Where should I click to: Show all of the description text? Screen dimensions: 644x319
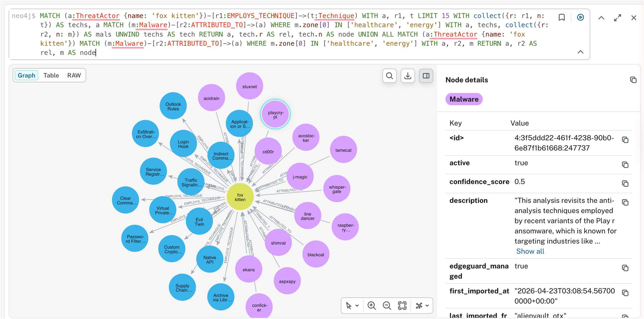[x=530, y=251]
